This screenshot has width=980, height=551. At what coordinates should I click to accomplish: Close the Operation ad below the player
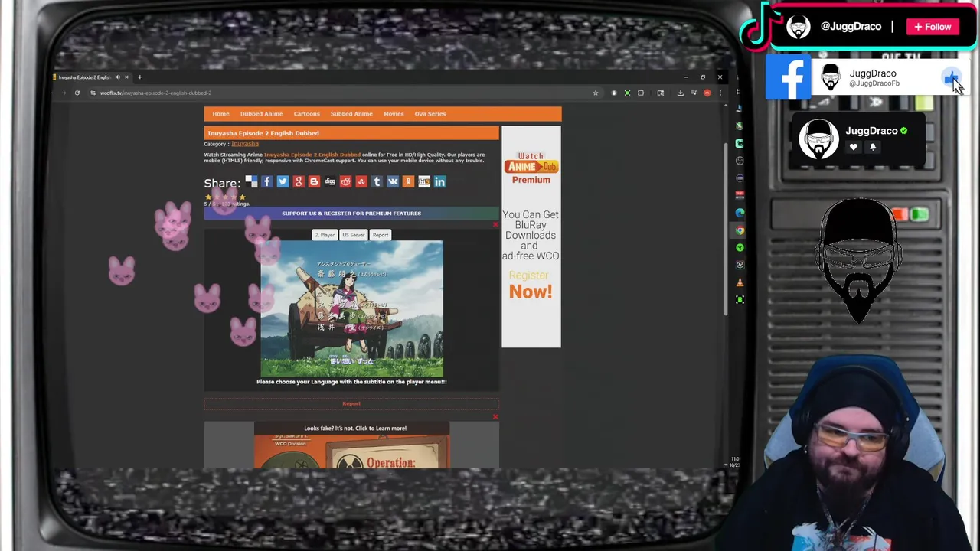click(495, 417)
